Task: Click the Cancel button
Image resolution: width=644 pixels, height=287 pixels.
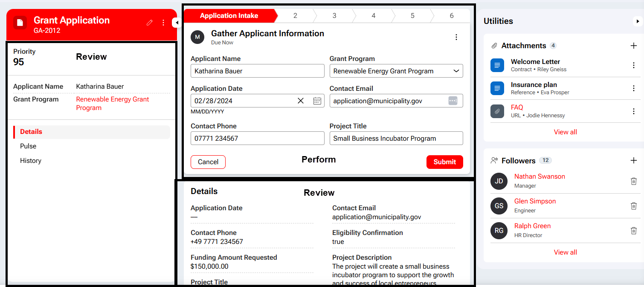Action: click(208, 162)
